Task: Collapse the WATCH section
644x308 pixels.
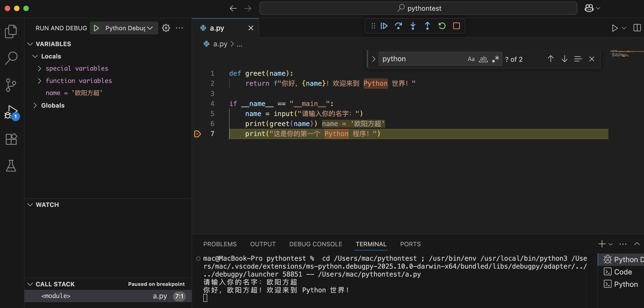Action: (30, 205)
